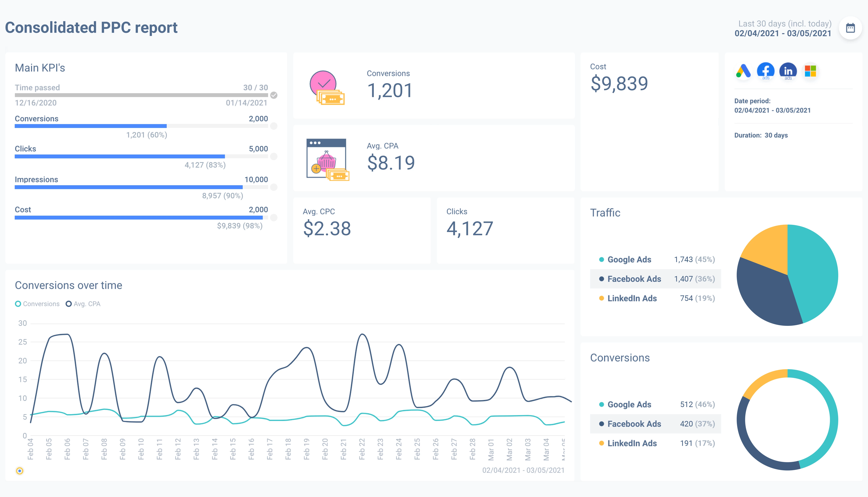The image size is (868, 497).
Task: Click the Facebook Ads logo icon
Action: click(766, 71)
